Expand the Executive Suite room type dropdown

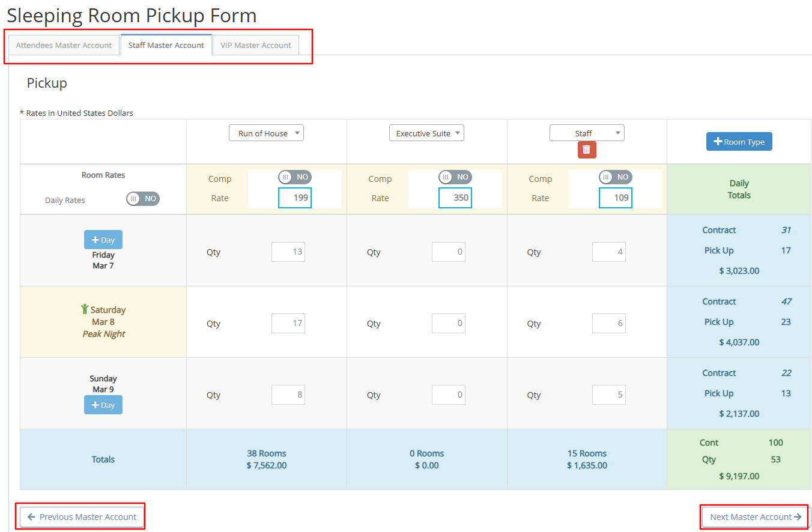tap(426, 133)
